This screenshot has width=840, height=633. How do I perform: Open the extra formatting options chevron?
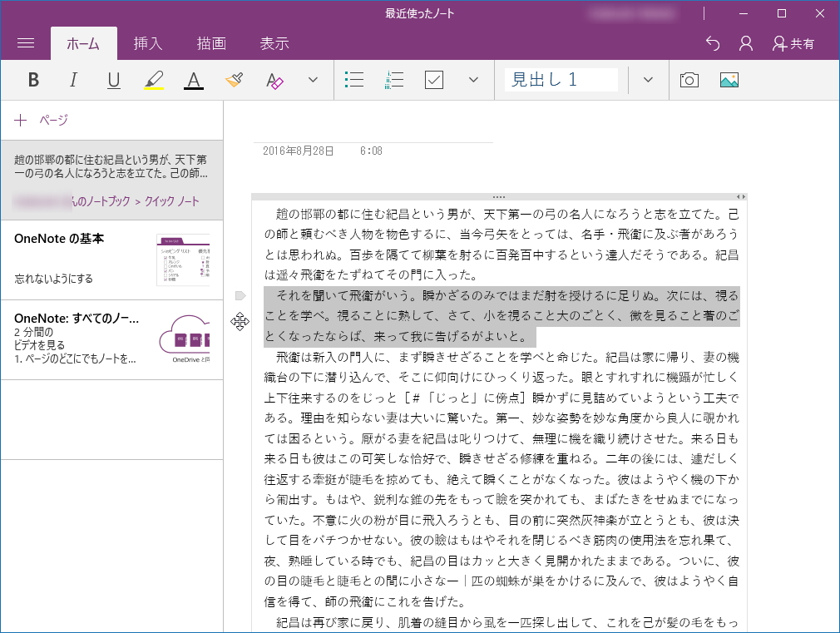pos(312,79)
